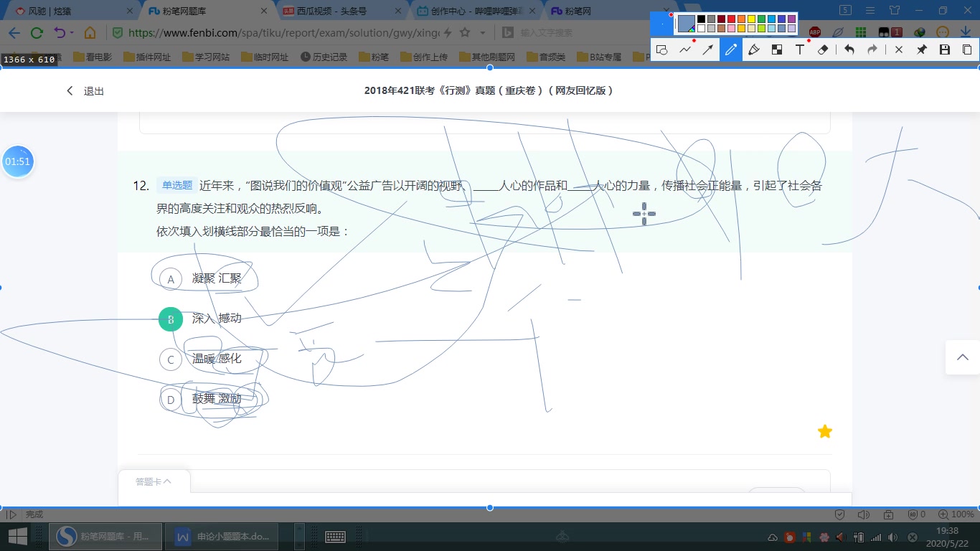The width and height of the screenshot is (980, 551).
Task: Star this question as favorite
Action: (824, 430)
